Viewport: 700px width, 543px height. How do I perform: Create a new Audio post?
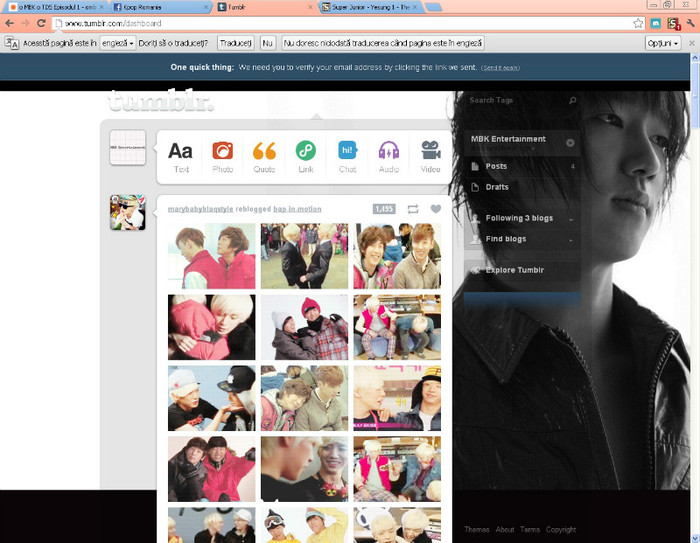point(389,156)
